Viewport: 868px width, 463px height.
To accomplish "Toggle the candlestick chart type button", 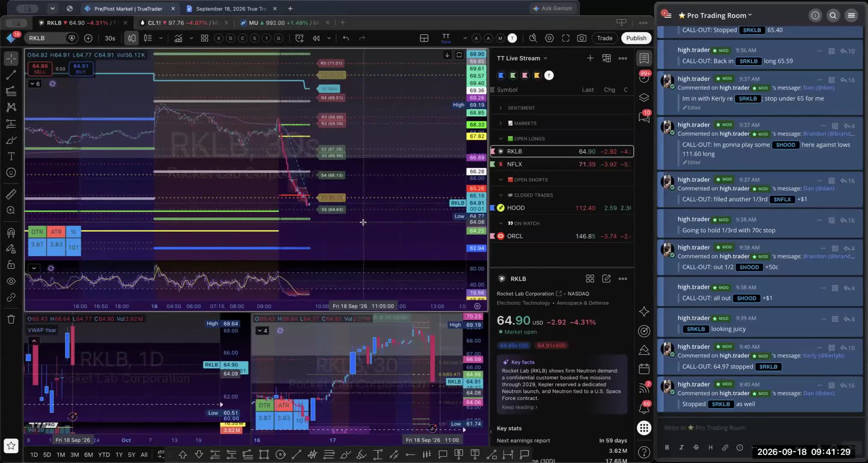I will click(x=132, y=38).
